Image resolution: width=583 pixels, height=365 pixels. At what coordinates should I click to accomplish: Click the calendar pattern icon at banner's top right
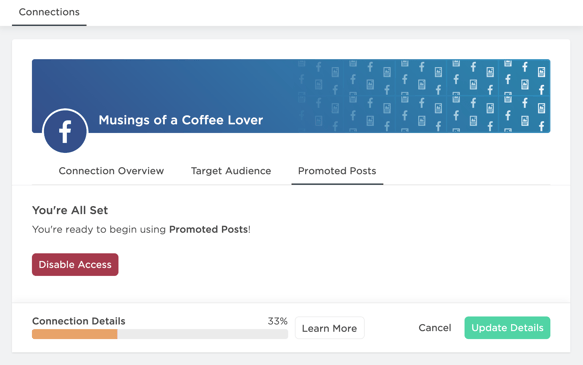508,63
